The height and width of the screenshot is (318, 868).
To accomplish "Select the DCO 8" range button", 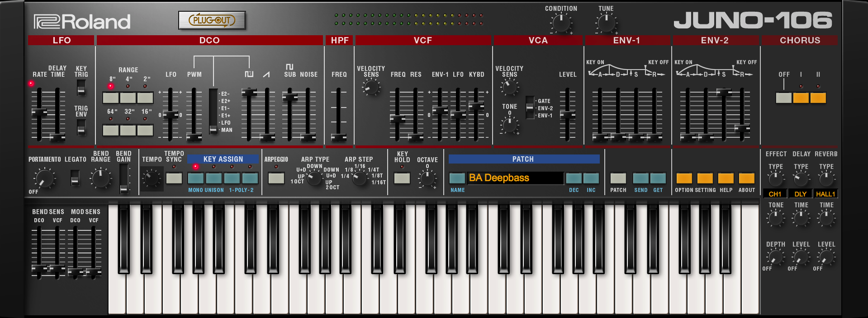I will click(111, 98).
